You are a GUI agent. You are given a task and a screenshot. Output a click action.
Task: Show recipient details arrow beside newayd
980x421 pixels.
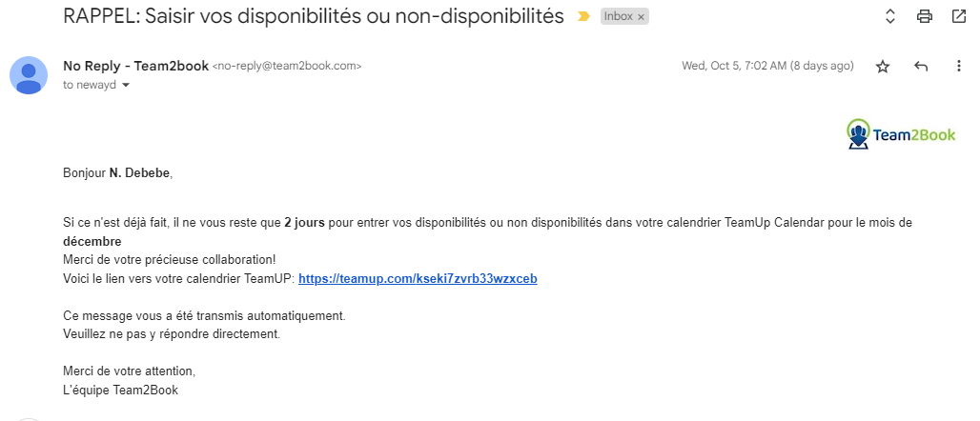tap(126, 86)
